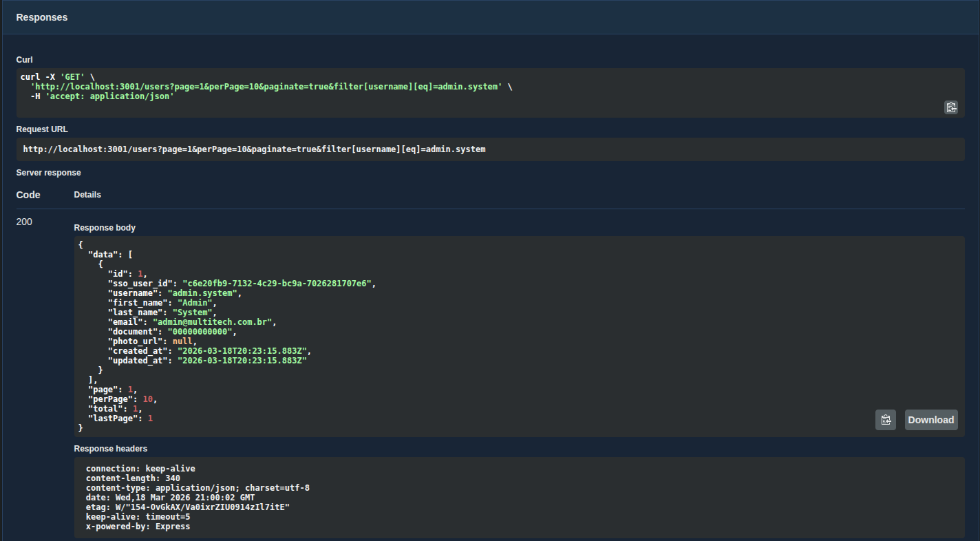Click the "total": 1 line
The height and width of the screenshot is (541, 980).
pos(114,409)
